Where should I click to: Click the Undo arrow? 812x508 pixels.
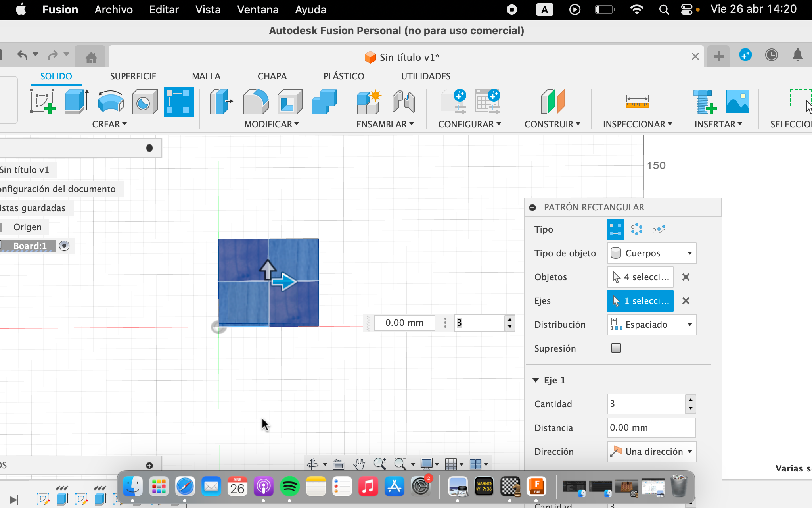[22, 55]
